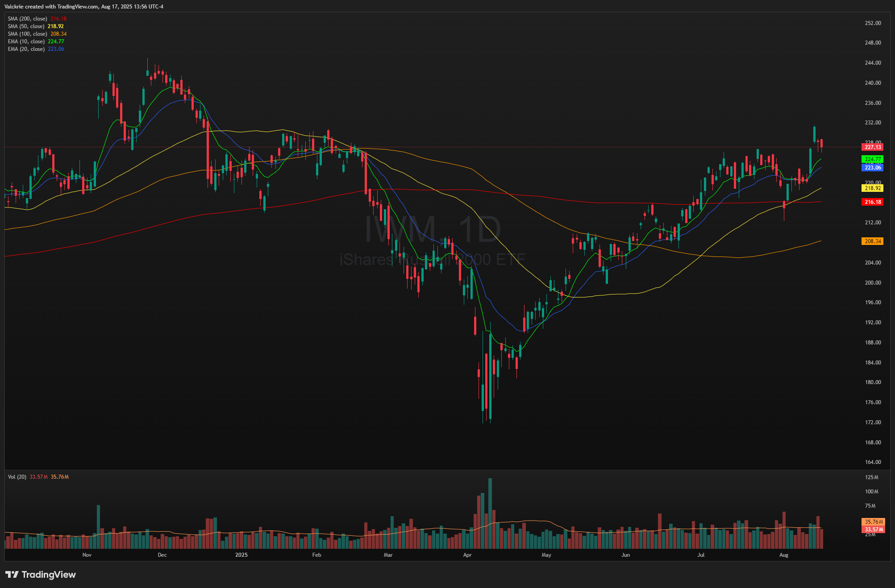Select the EMA (10, close) legend entry

tap(26, 41)
